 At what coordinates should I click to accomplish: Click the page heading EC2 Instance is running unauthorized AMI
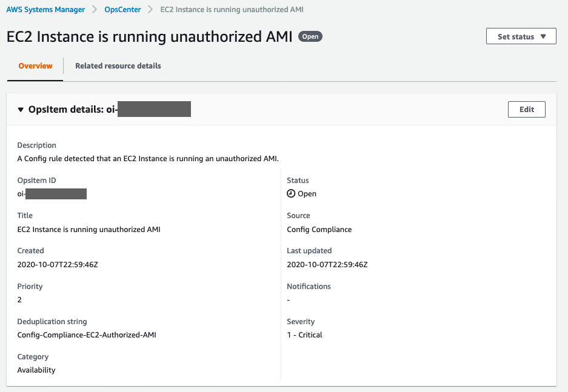tap(148, 36)
